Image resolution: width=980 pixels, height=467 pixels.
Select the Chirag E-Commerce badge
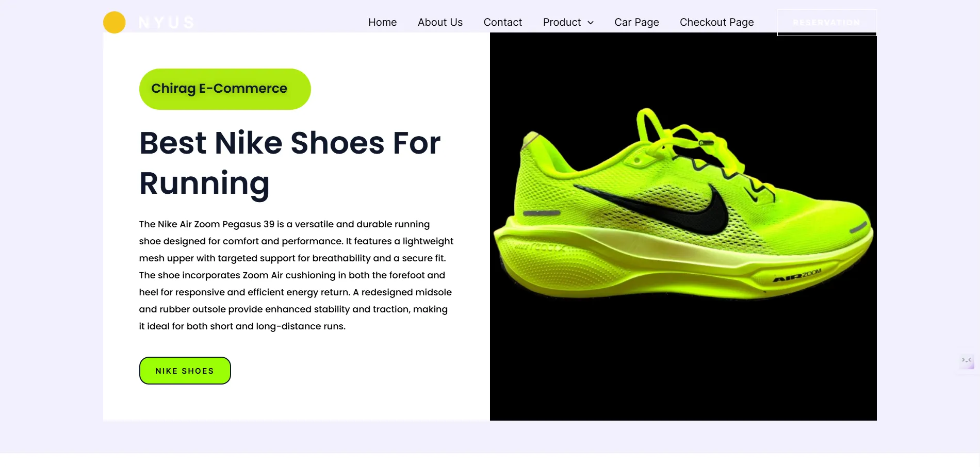point(225,89)
